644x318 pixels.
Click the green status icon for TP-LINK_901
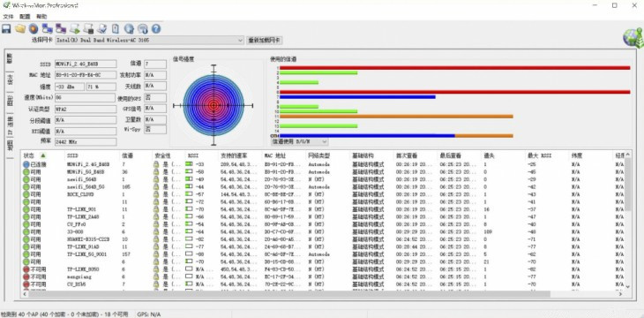point(26,209)
